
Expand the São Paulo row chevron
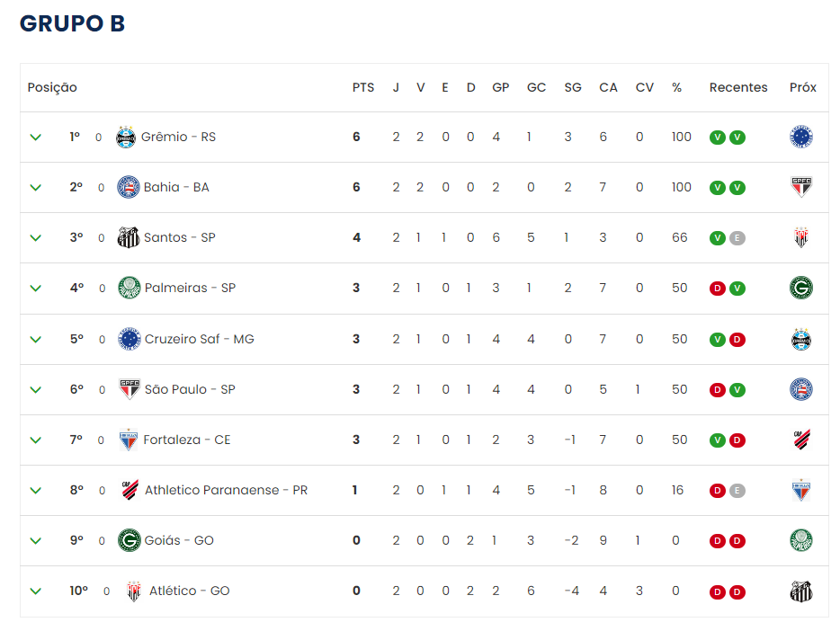(x=36, y=390)
